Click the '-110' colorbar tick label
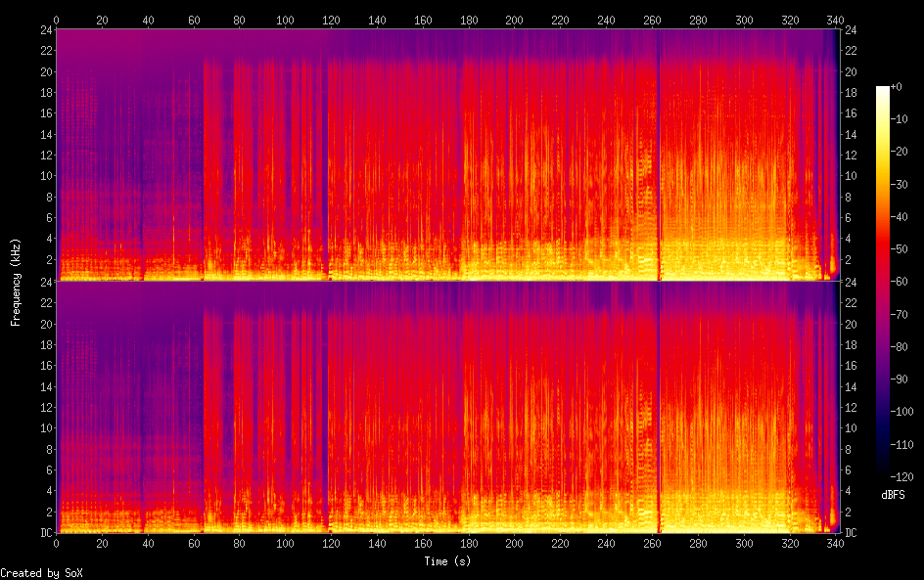 pos(901,445)
